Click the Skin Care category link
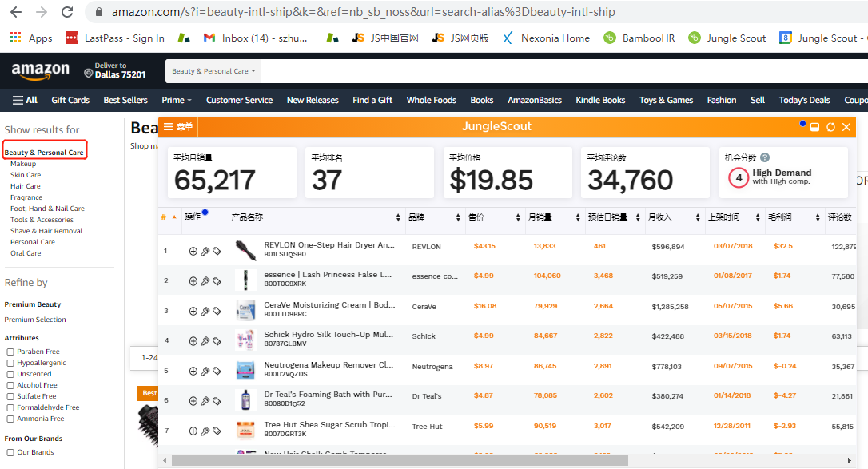 point(26,175)
